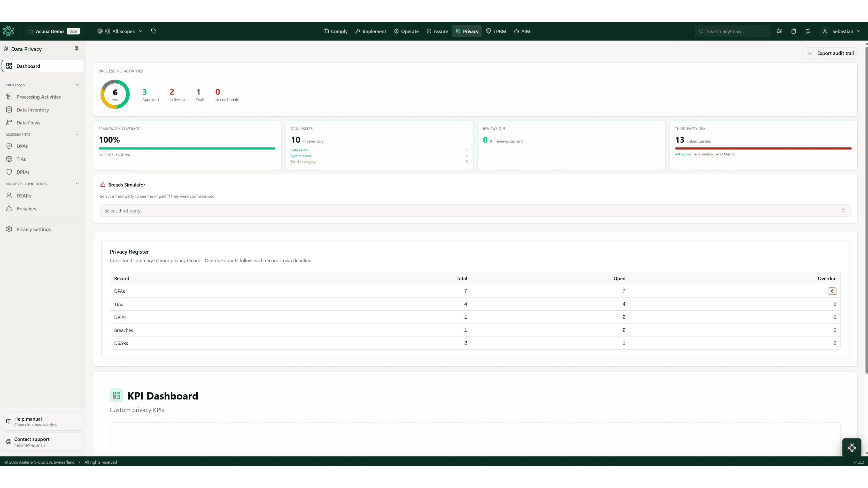Open the AIM module
The height and width of the screenshot is (488, 868).
point(522,31)
